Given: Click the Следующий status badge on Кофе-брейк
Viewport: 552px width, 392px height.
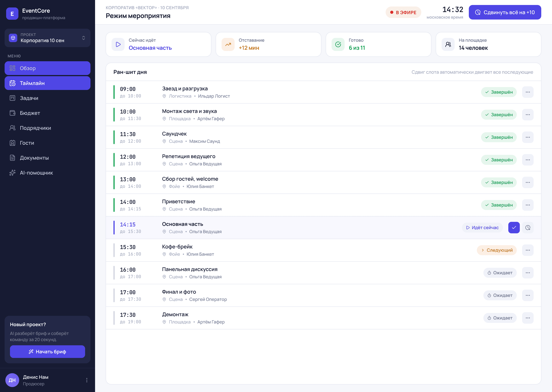Looking at the screenshot, I should (x=497, y=250).
